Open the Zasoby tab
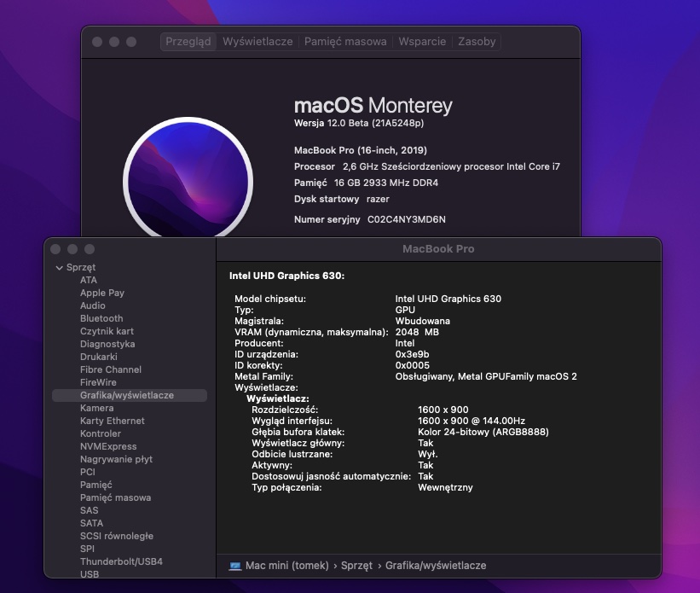700x593 pixels. coord(477,42)
